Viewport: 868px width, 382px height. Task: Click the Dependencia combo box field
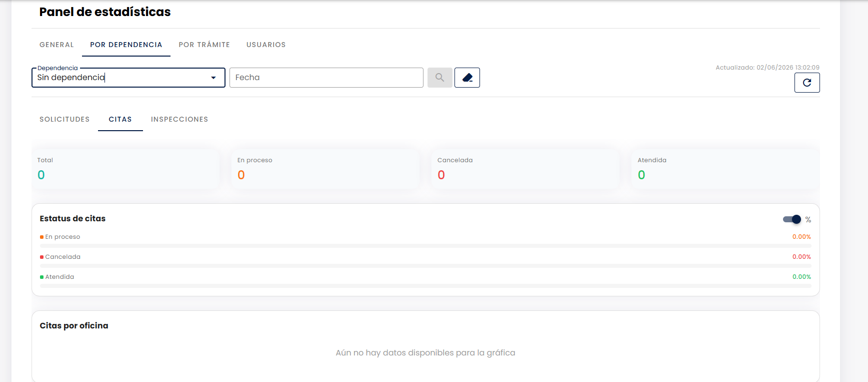(128, 78)
